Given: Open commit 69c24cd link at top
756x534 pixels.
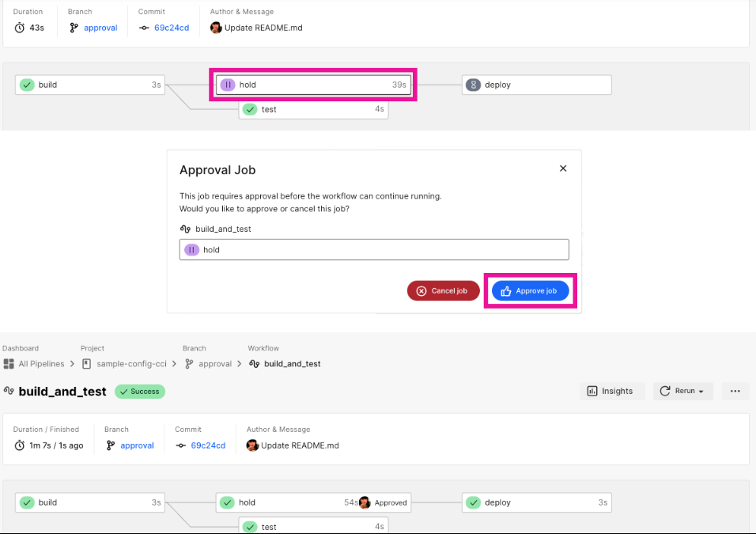Looking at the screenshot, I should click(x=171, y=28).
